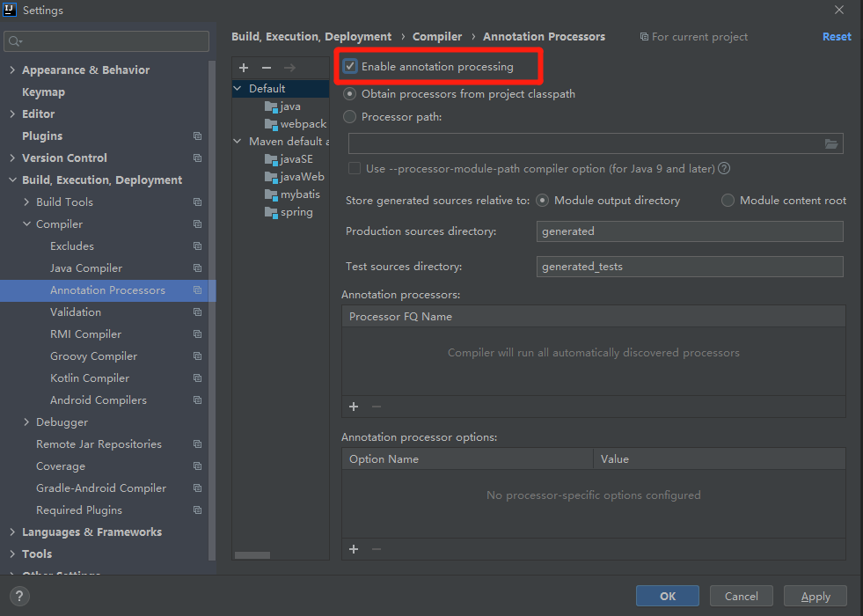The height and width of the screenshot is (616, 863).
Task: Select the java module folder icon
Action: coord(271,106)
